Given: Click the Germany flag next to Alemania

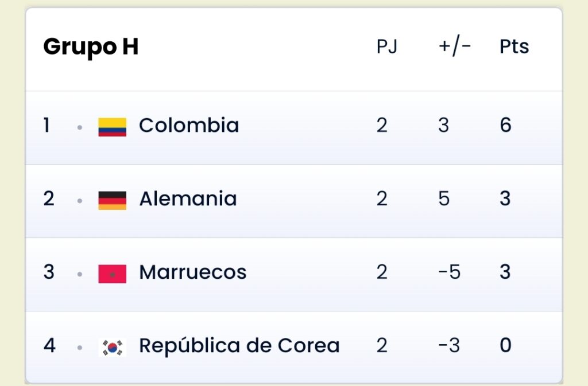Looking at the screenshot, I should tap(112, 201).
